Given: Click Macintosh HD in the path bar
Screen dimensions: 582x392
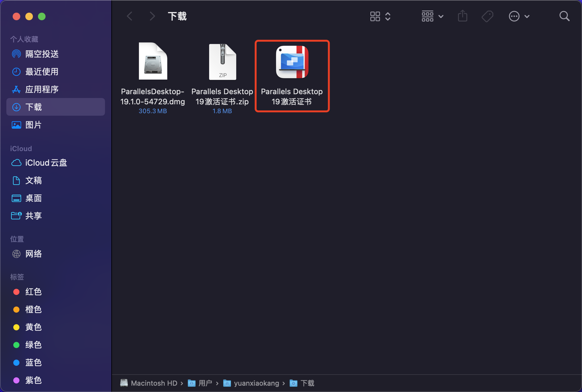Looking at the screenshot, I should 149,383.
